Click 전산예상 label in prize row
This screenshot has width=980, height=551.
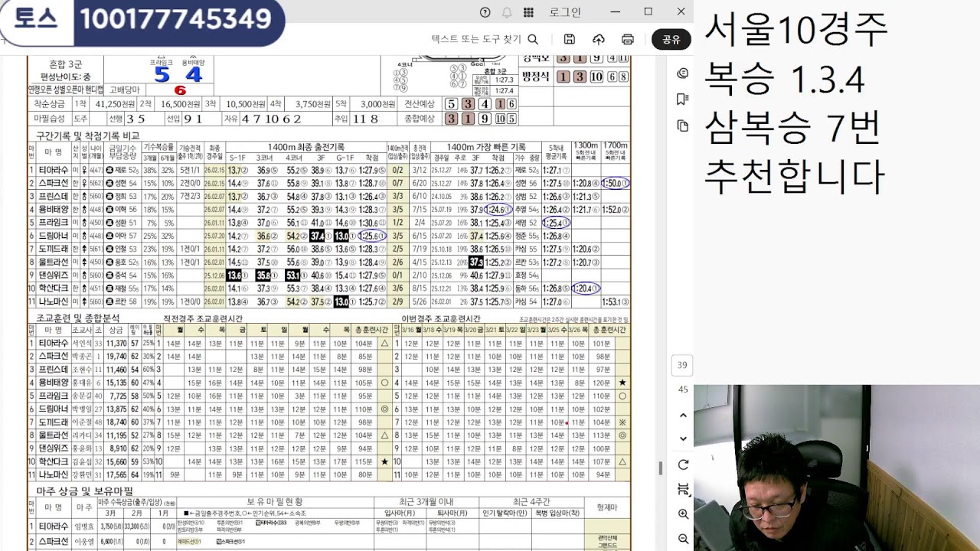coord(420,103)
